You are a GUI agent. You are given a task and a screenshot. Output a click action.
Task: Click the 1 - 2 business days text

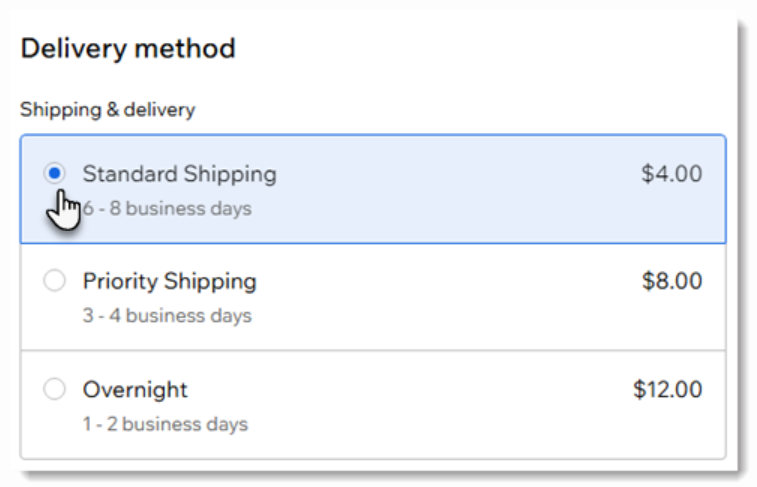[x=165, y=423]
